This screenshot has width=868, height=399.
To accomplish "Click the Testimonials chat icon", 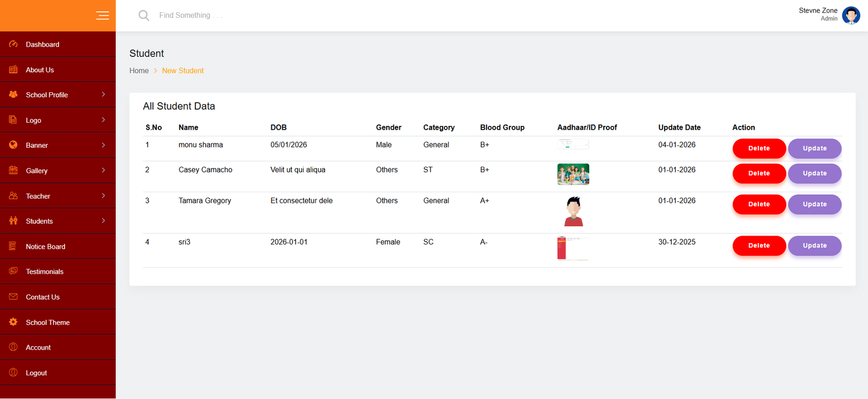I will (14, 271).
